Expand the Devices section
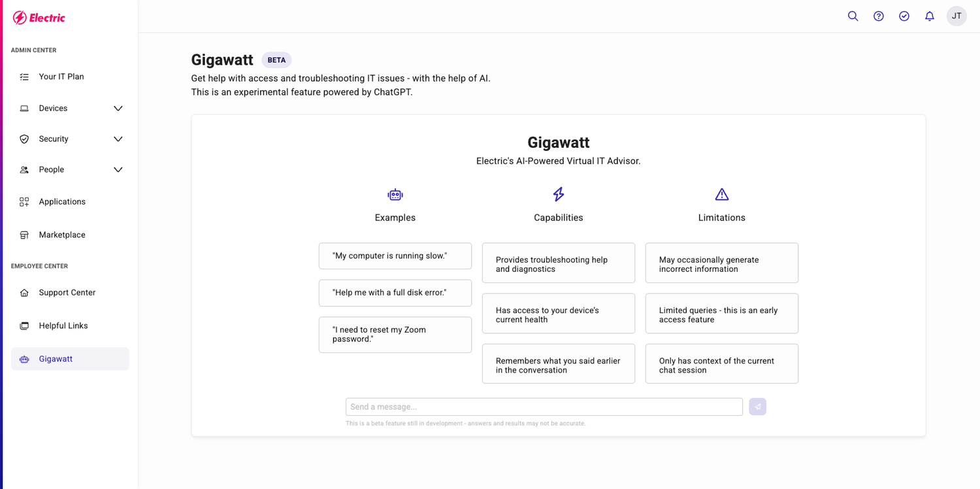The height and width of the screenshot is (489, 980). tap(118, 108)
